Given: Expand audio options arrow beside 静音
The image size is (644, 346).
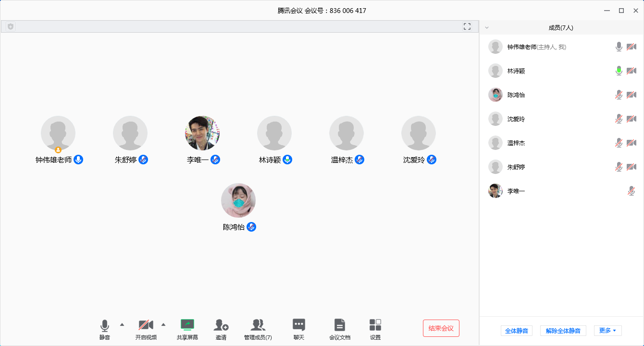Looking at the screenshot, I should click(122, 324).
